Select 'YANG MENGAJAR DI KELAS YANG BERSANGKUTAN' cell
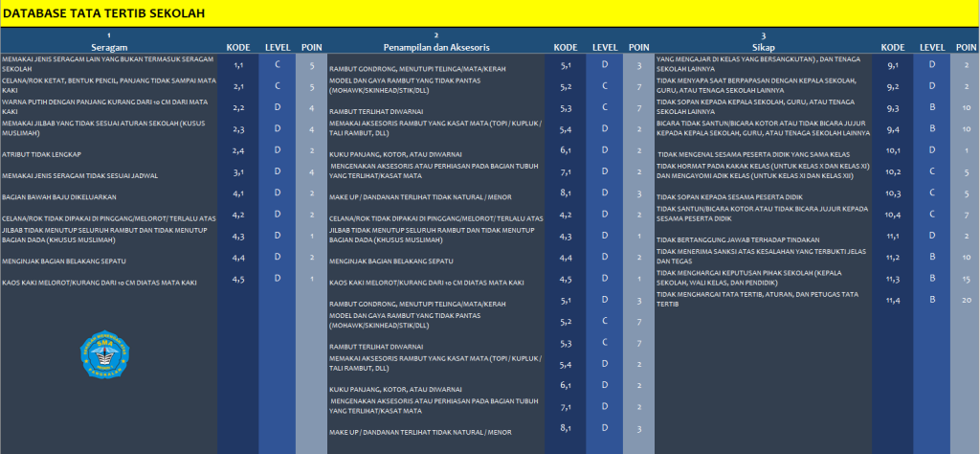The height and width of the screenshot is (454, 980). (764, 64)
